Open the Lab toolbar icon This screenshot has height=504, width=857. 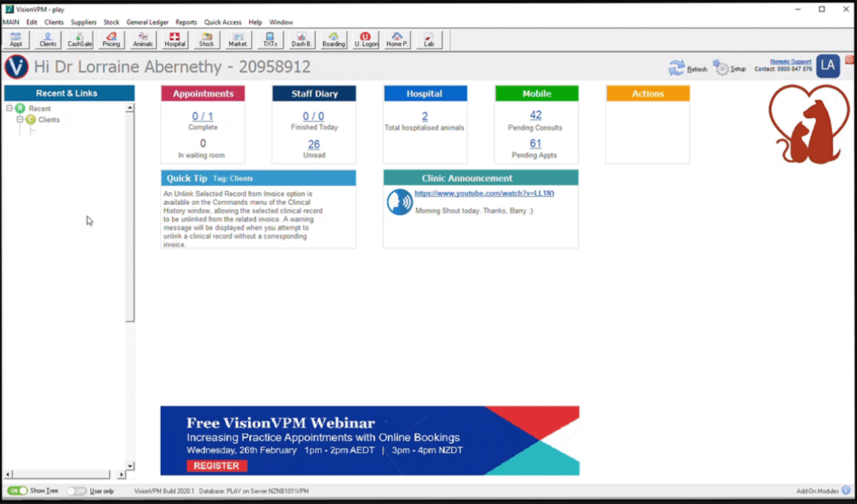(x=428, y=40)
